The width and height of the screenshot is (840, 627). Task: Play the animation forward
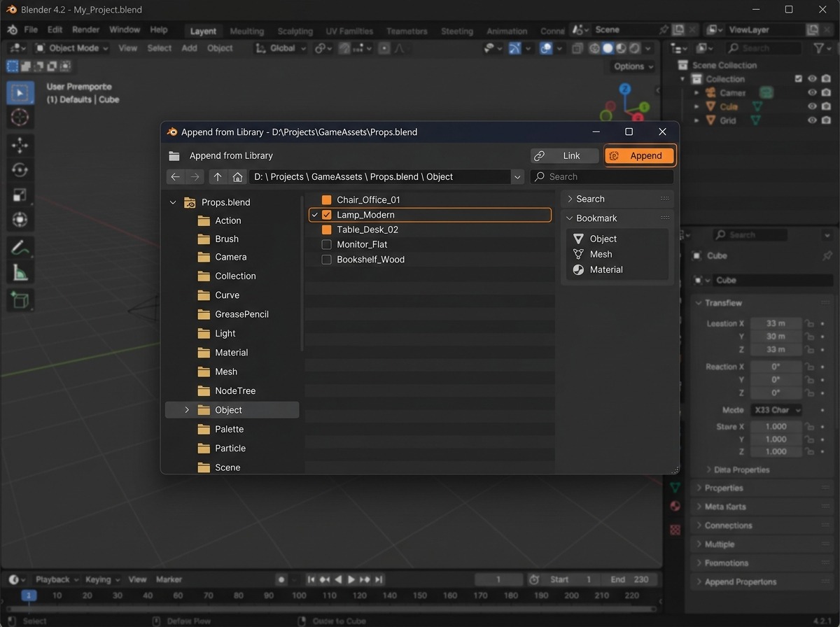[x=352, y=579]
